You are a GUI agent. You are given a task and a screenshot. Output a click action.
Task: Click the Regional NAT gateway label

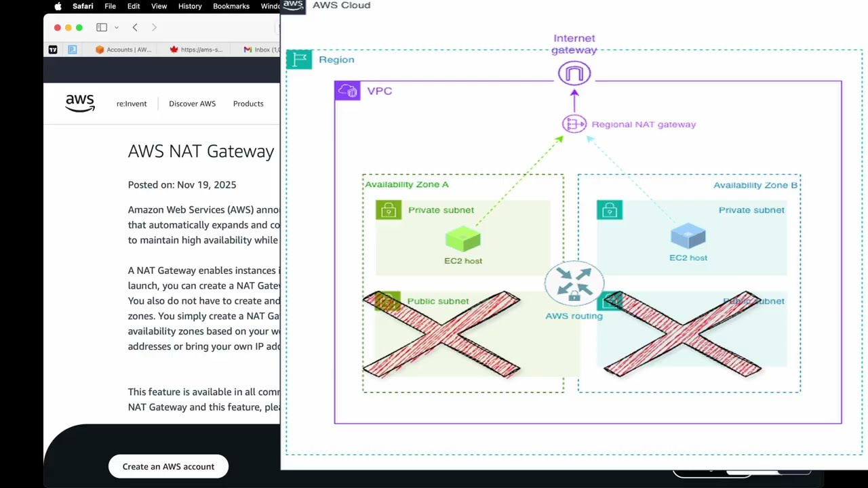coord(644,124)
